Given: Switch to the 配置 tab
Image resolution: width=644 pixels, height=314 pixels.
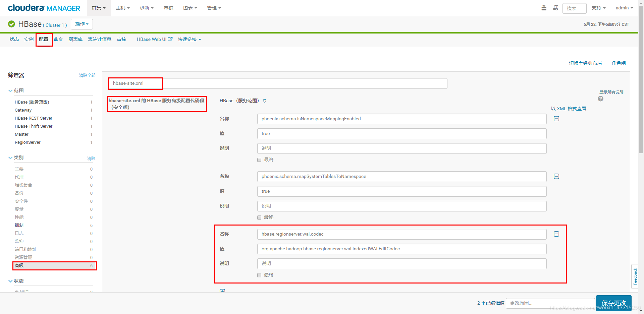Looking at the screenshot, I should pyautogui.click(x=44, y=39).
